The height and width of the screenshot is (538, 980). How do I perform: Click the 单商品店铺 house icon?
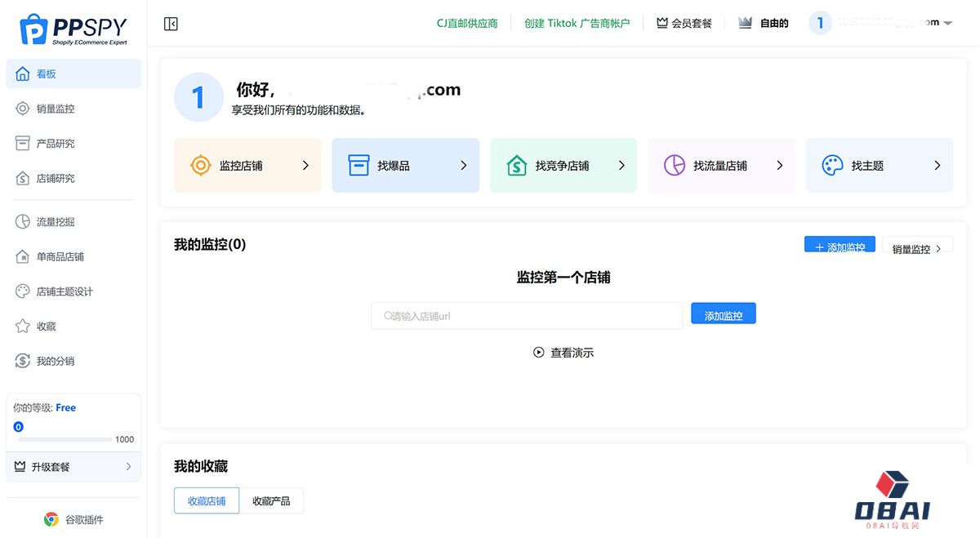[x=22, y=256]
